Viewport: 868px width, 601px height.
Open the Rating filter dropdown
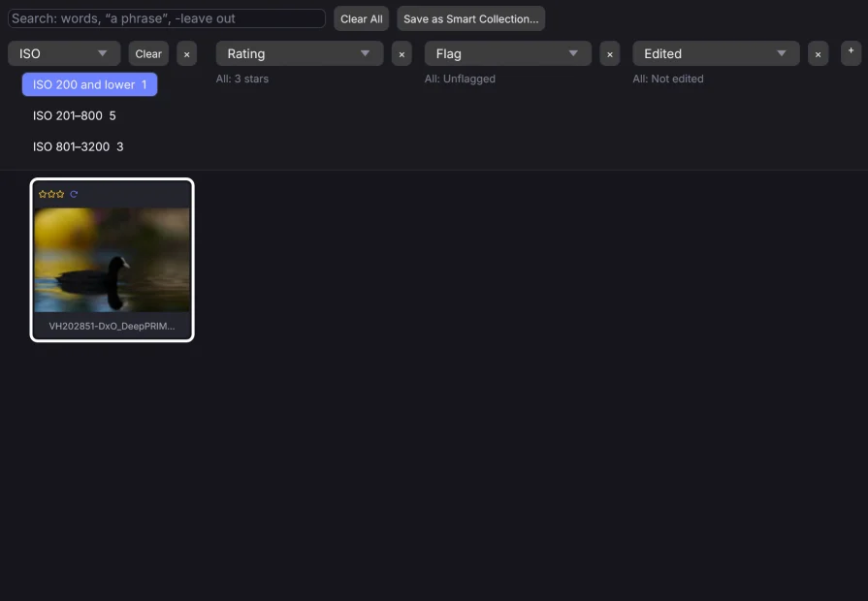pos(300,53)
